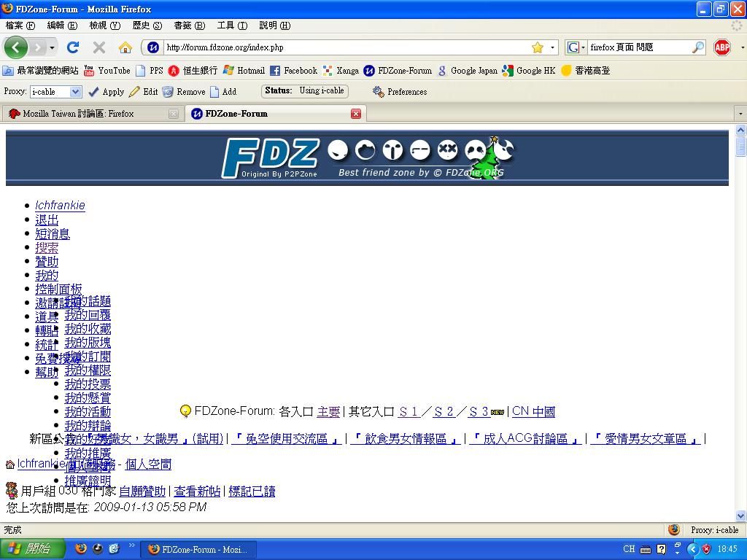Open the Adblock Plus dropdown arrow

tap(742, 47)
